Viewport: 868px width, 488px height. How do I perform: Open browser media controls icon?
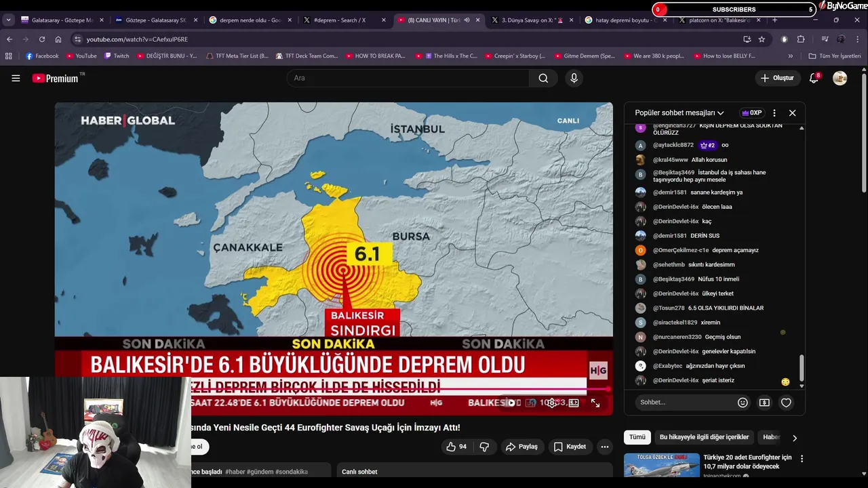[825, 39]
